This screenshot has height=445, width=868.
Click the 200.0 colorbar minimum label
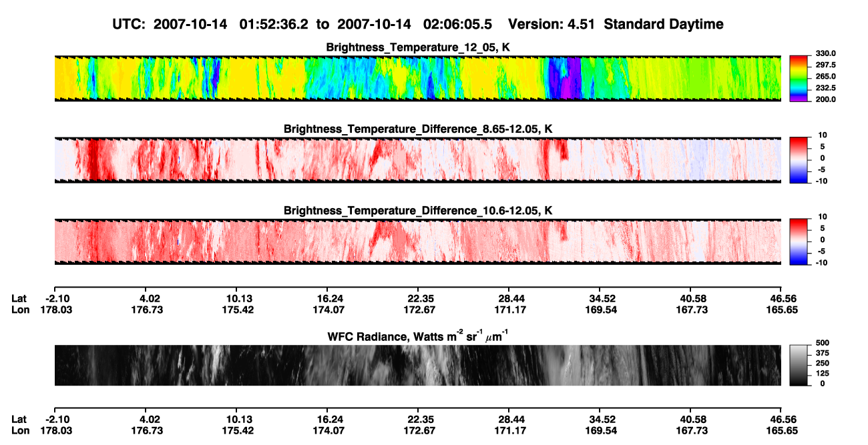(826, 99)
